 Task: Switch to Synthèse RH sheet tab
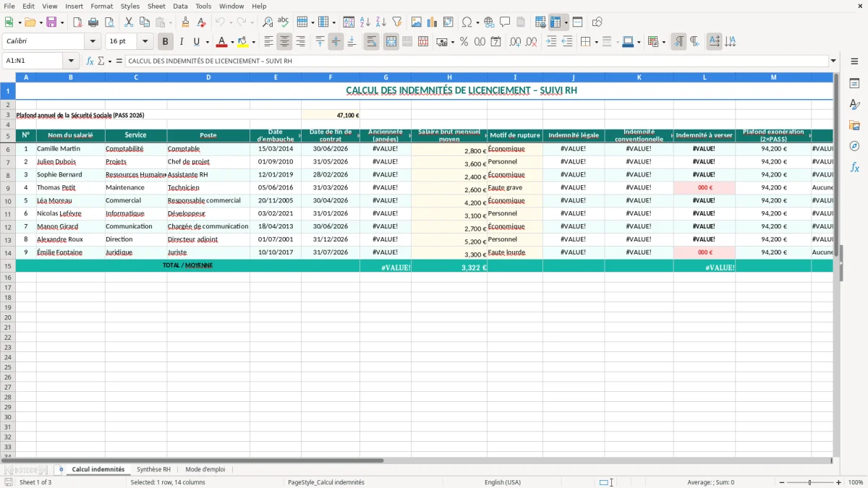tap(154, 469)
